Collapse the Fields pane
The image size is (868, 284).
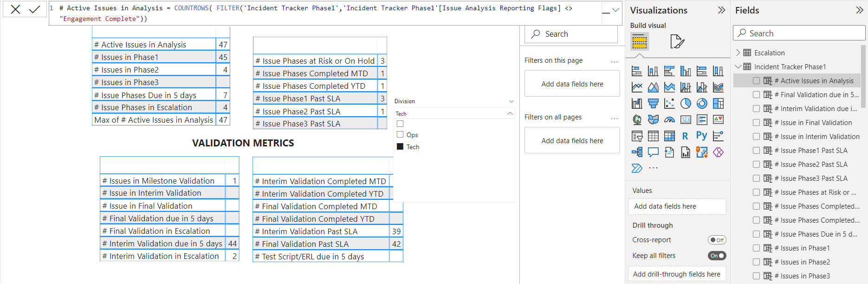click(860, 10)
